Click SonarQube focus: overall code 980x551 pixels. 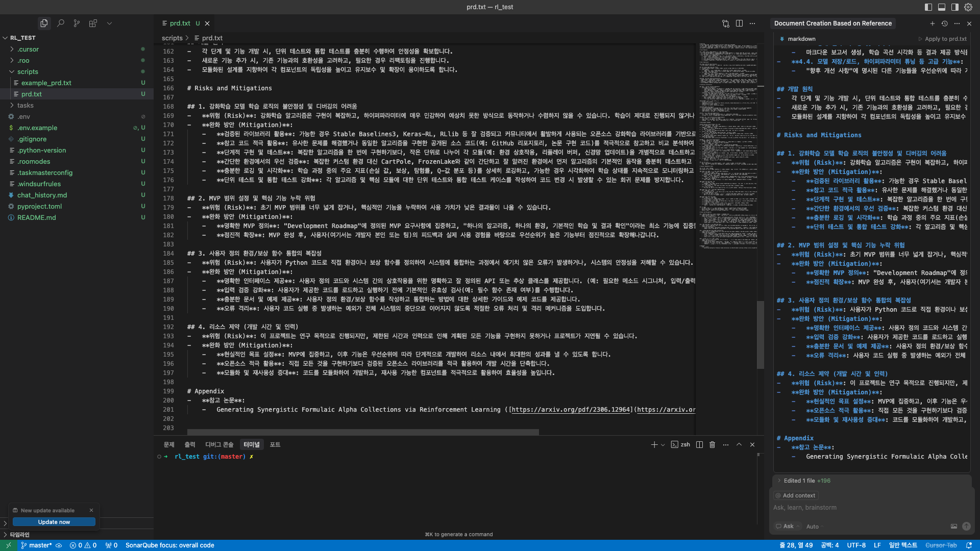tap(170, 545)
